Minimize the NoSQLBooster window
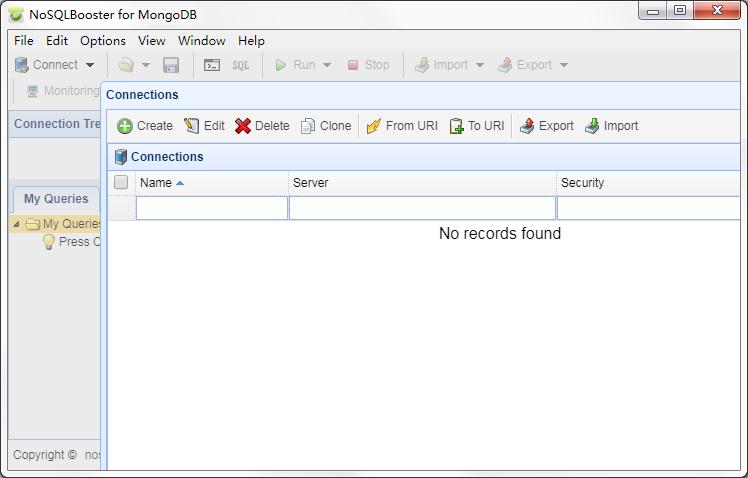Viewport: 748px width, 478px height. click(x=653, y=10)
